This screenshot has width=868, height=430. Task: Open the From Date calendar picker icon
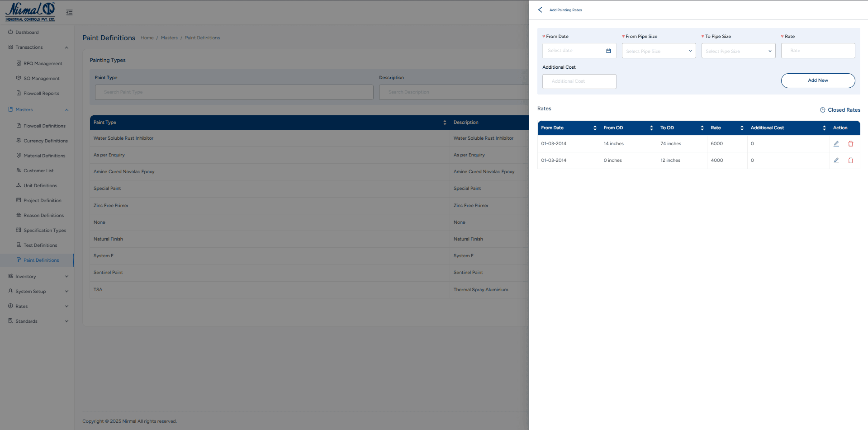tap(608, 51)
